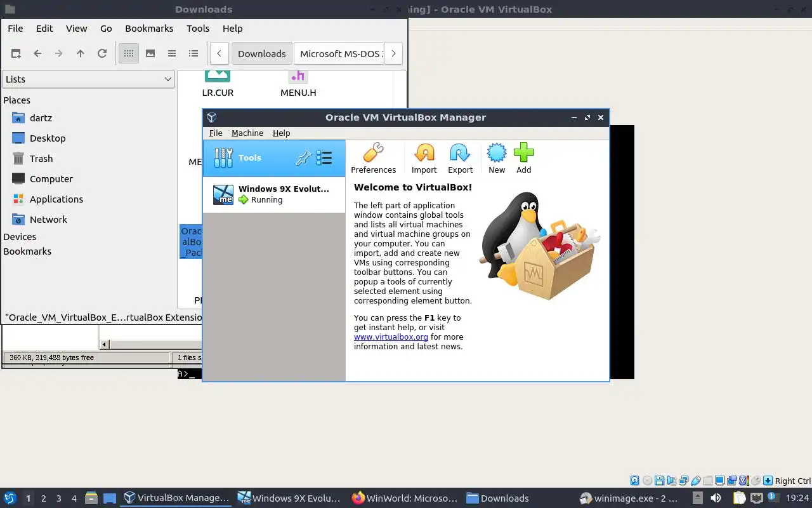Click the floppy disk status icon
The image size is (812, 508).
pos(659,481)
